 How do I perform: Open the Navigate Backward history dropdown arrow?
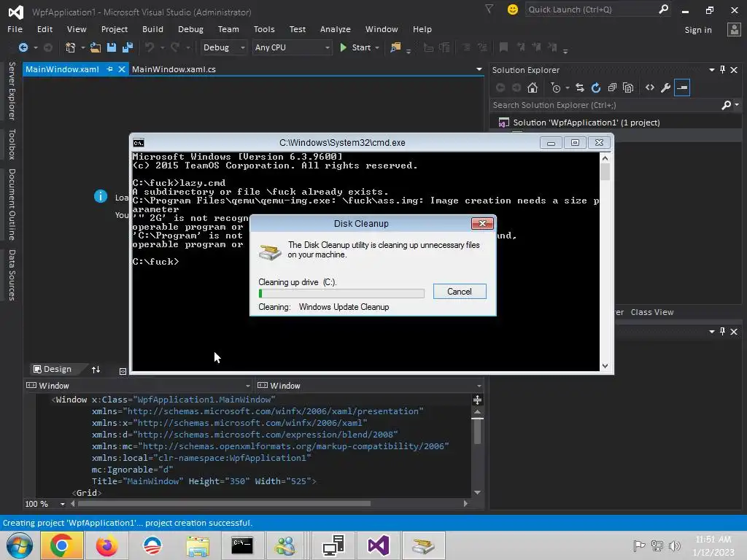point(35,47)
